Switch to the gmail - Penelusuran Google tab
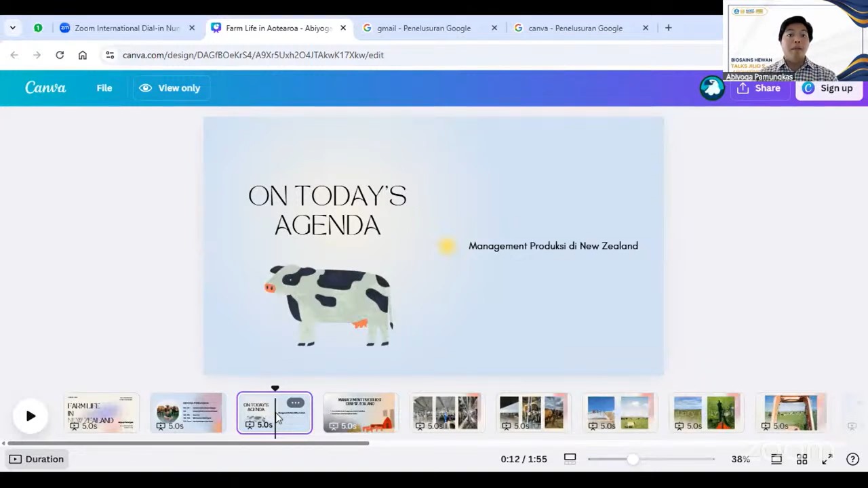The width and height of the screenshot is (868, 488). pos(424,28)
